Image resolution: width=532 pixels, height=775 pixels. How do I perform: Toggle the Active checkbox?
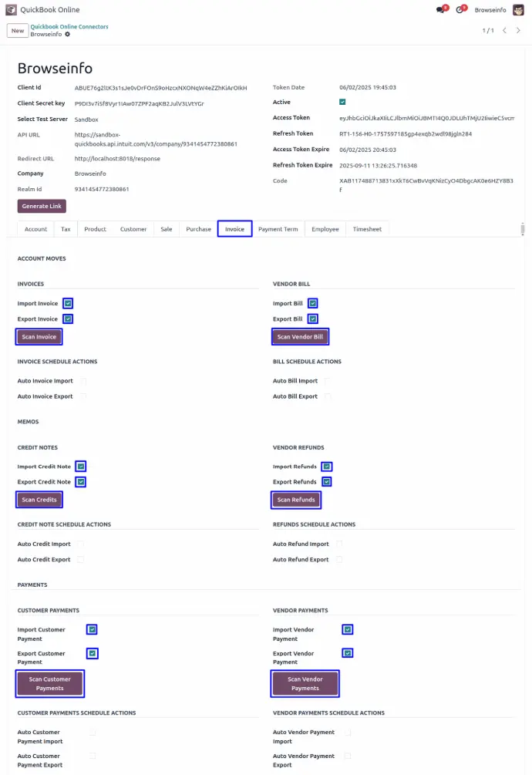342,102
